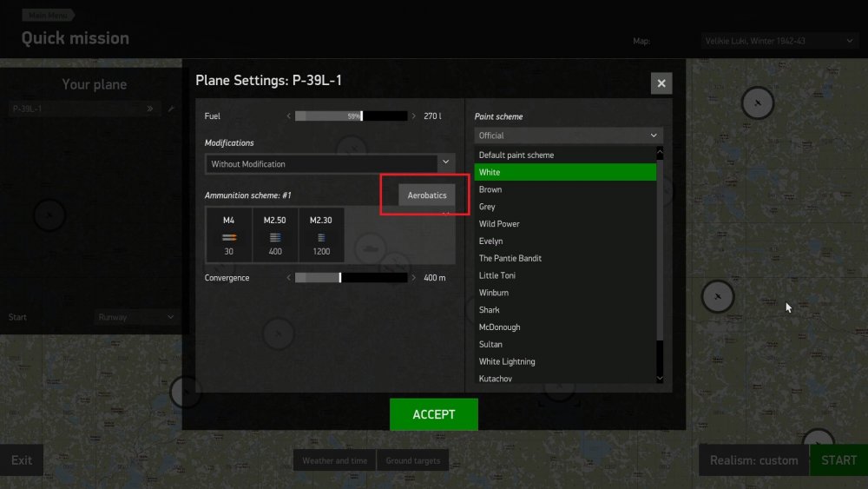
Task: Select the M2.30 machine gun ammo icon
Action: point(321,238)
